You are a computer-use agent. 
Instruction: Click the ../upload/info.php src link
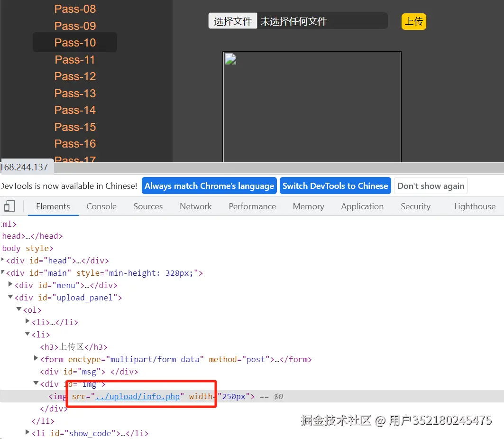[x=137, y=396]
